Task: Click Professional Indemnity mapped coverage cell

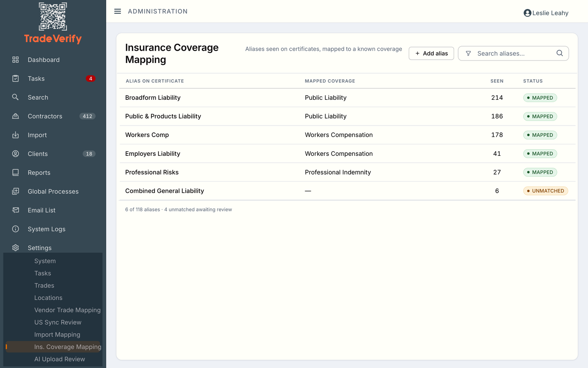Action: click(x=338, y=172)
